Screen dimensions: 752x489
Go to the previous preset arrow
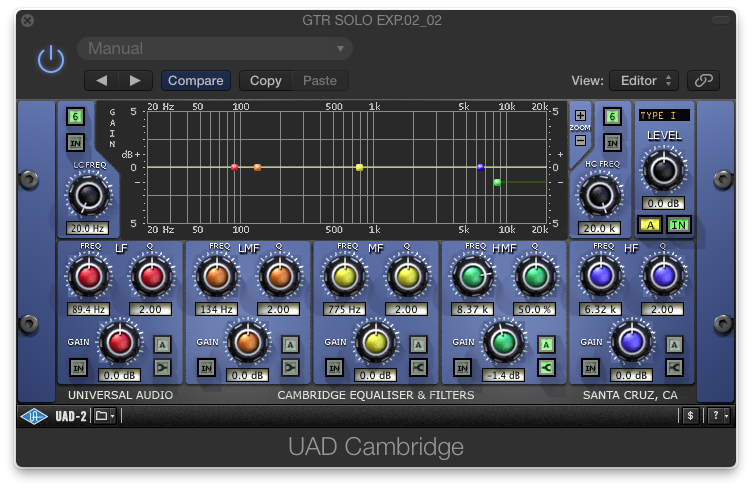click(102, 81)
